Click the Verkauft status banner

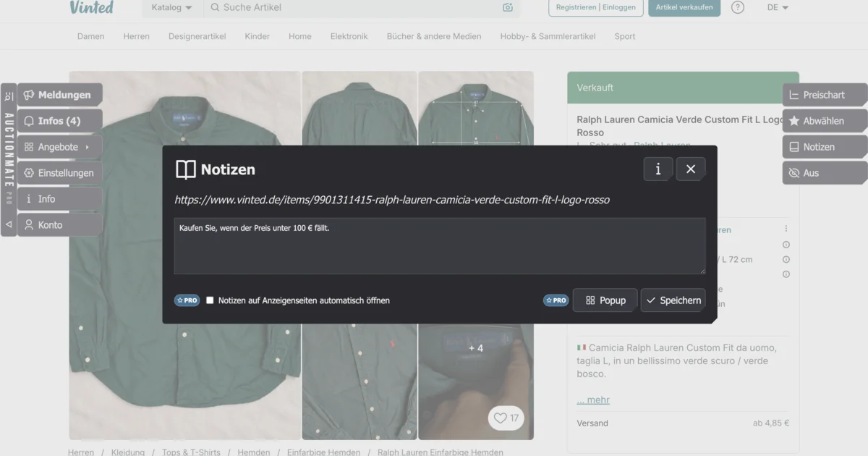click(683, 88)
